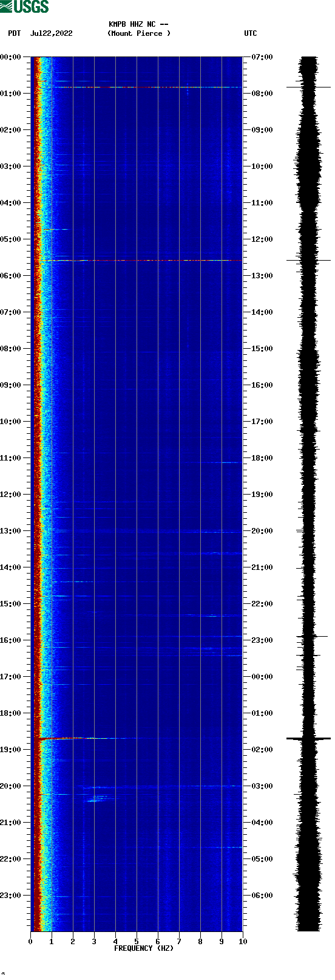This screenshot has width=335, height=980.
Task: Click the '15:00' label on PDT axis
Action: 11,604
